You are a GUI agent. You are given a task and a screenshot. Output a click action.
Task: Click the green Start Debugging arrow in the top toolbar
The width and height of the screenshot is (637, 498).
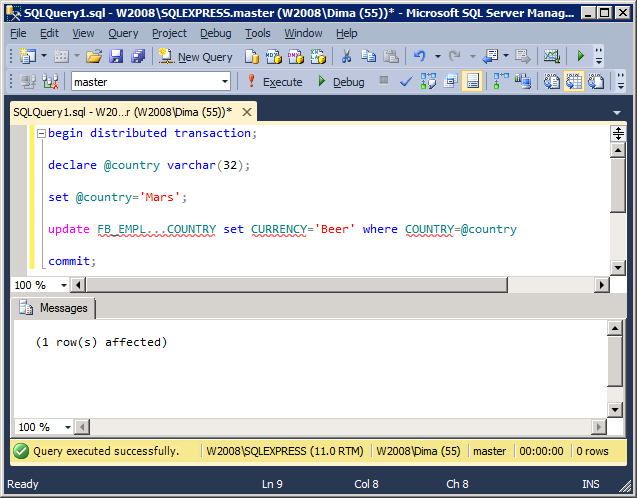(581, 56)
